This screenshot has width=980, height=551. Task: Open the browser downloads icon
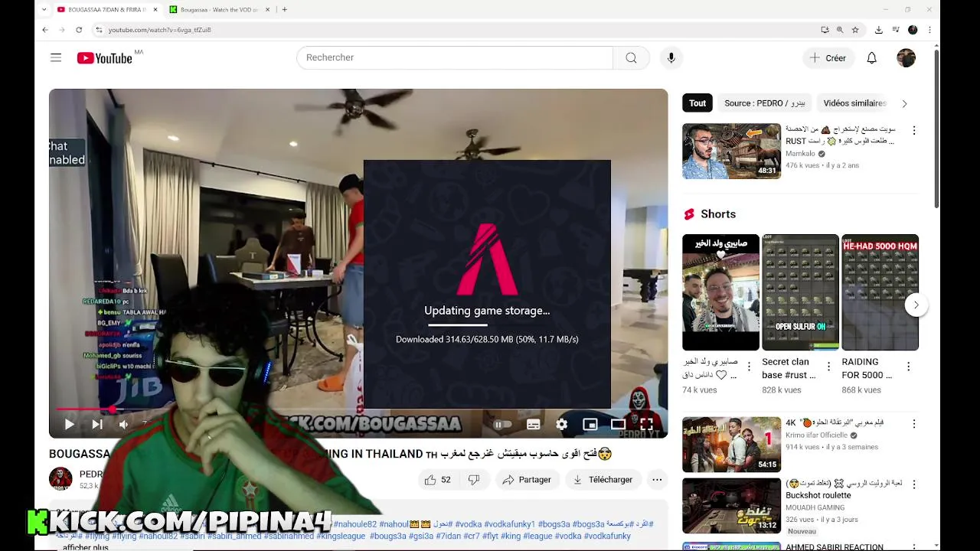878,30
